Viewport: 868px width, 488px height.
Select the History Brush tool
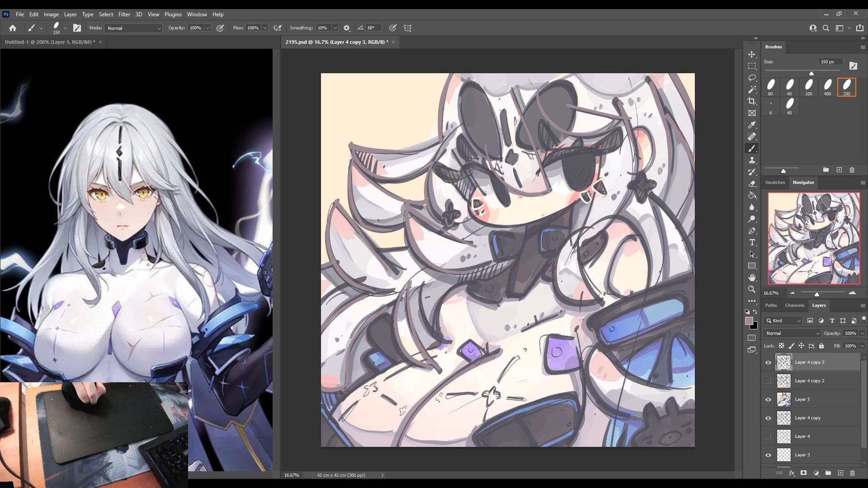click(x=752, y=172)
